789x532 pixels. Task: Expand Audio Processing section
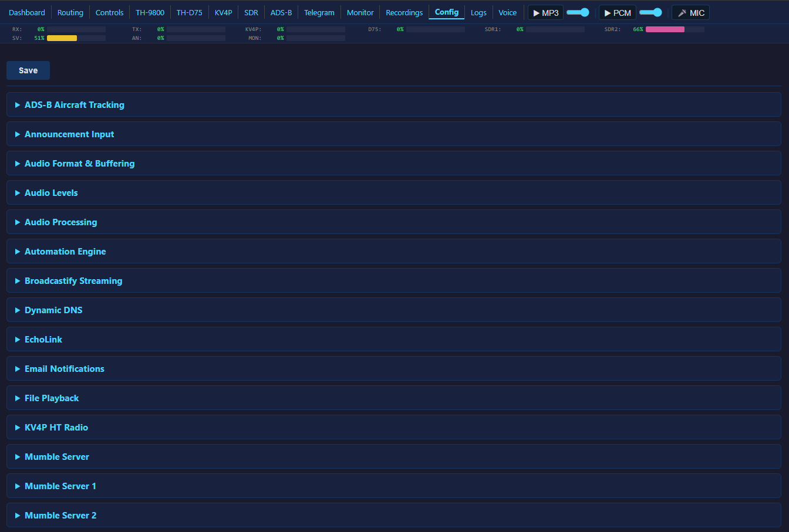[x=394, y=222]
